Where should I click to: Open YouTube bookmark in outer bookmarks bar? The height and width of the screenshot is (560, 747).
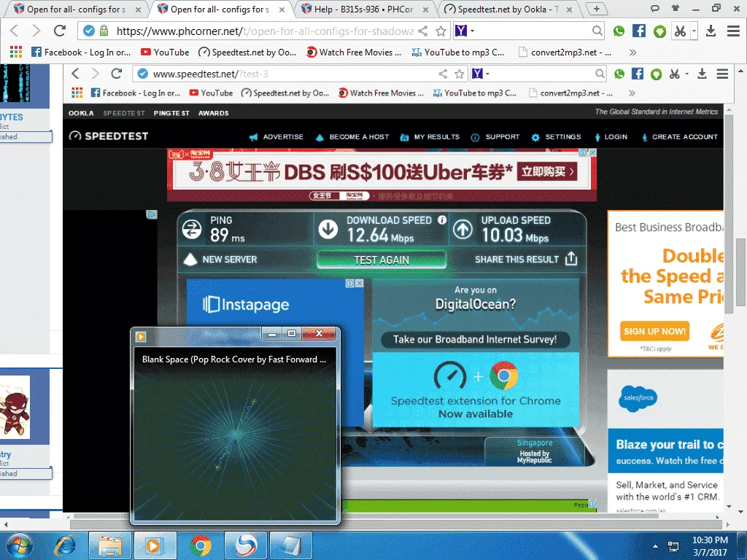point(165,52)
